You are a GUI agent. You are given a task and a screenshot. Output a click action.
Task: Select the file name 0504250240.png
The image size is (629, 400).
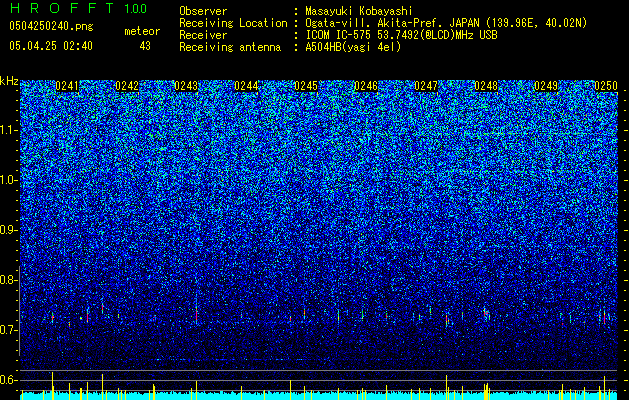coord(51,26)
